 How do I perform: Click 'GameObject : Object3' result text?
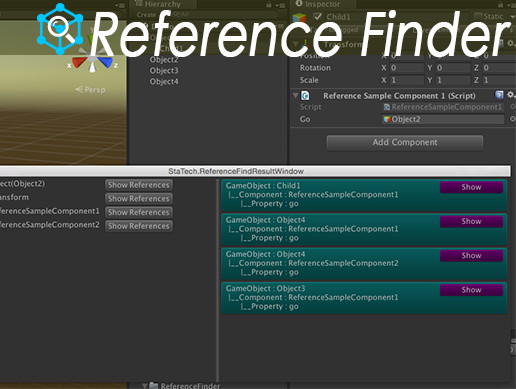tap(265, 288)
